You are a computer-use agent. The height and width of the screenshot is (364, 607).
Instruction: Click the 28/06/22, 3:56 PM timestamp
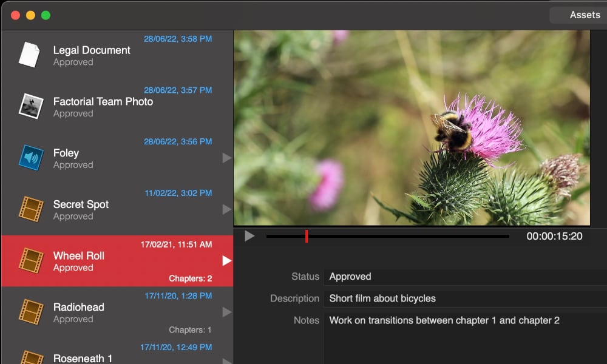coord(178,142)
